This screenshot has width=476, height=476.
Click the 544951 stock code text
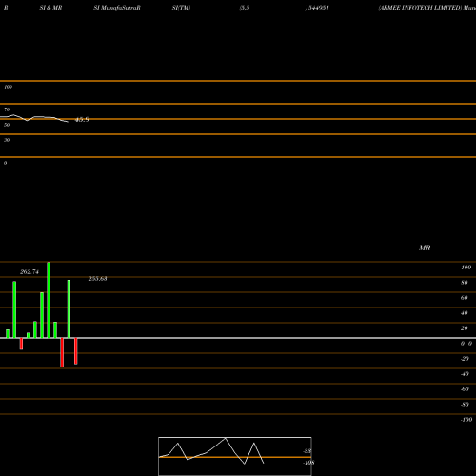tap(319, 8)
